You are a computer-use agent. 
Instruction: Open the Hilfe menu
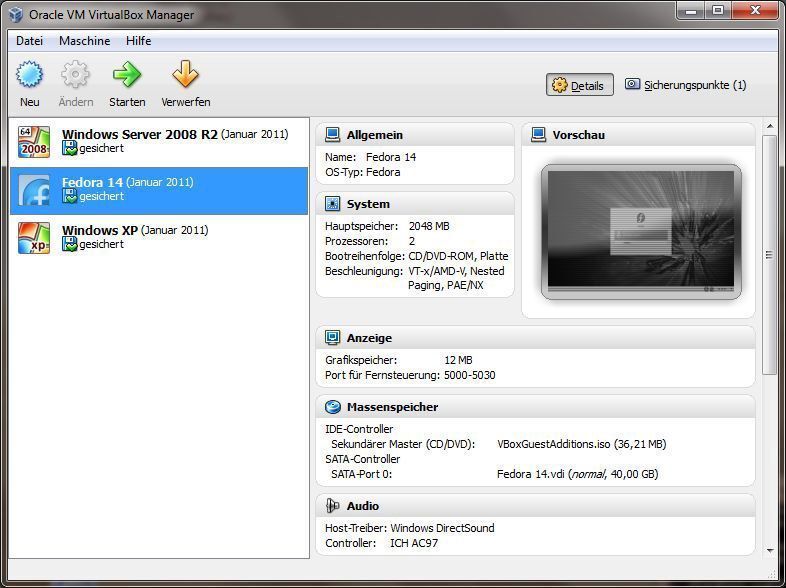coord(138,41)
